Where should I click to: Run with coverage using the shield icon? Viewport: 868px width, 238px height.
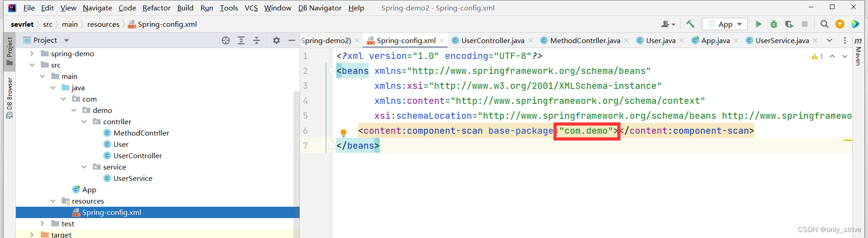(x=789, y=24)
